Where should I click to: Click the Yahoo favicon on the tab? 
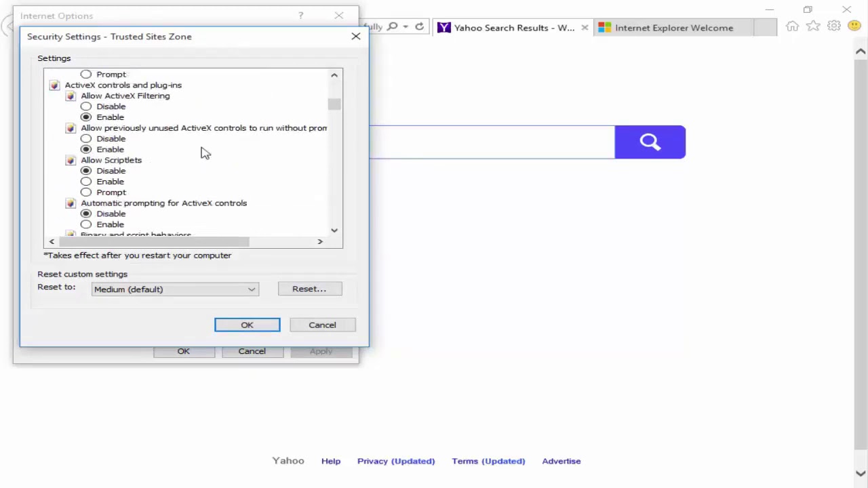tap(443, 28)
